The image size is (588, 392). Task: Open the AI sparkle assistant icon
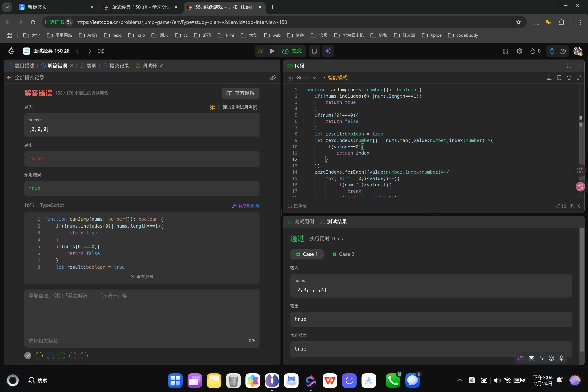[x=328, y=51]
